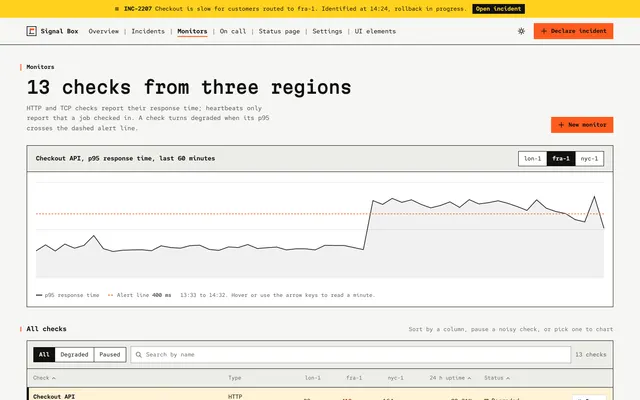Switch chart to lon-1 region

(532, 158)
